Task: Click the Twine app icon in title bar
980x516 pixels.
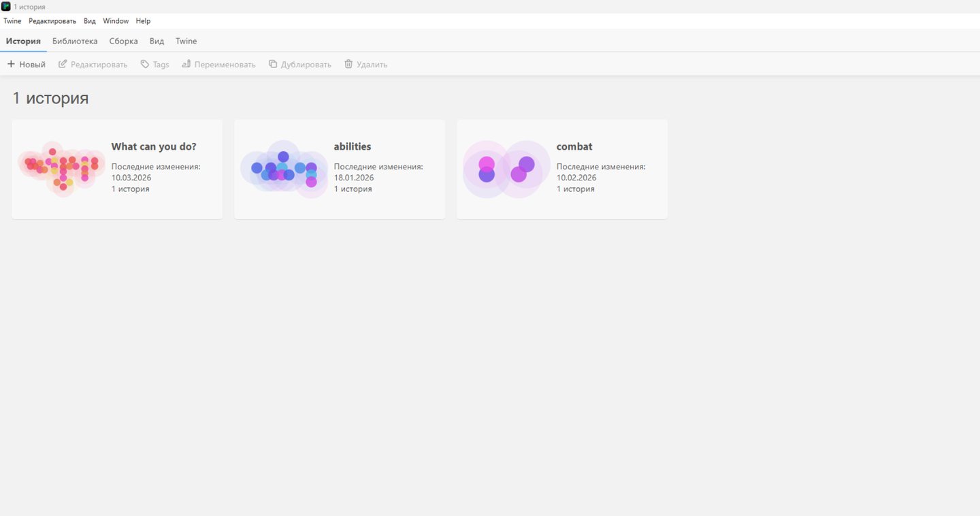Action: point(6,6)
